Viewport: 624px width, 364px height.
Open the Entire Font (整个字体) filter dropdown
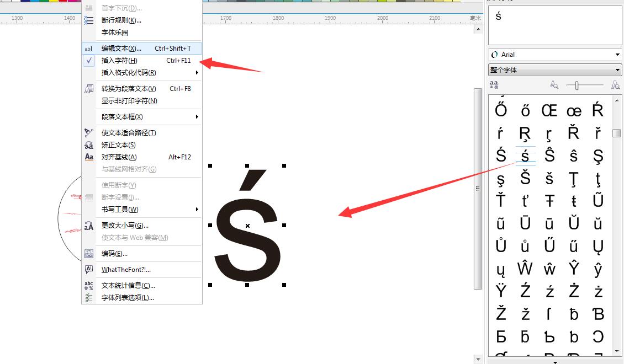(x=555, y=70)
